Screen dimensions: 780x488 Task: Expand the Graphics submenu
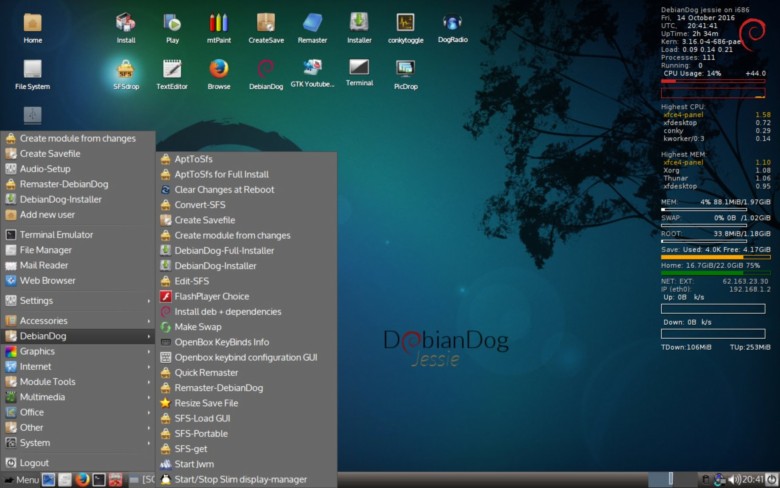coord(78,351)
